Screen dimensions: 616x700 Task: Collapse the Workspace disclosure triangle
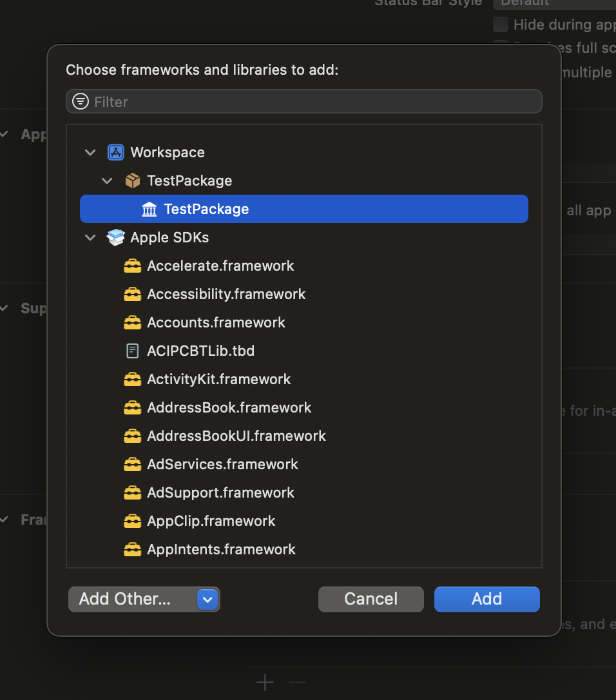(90, 152)
